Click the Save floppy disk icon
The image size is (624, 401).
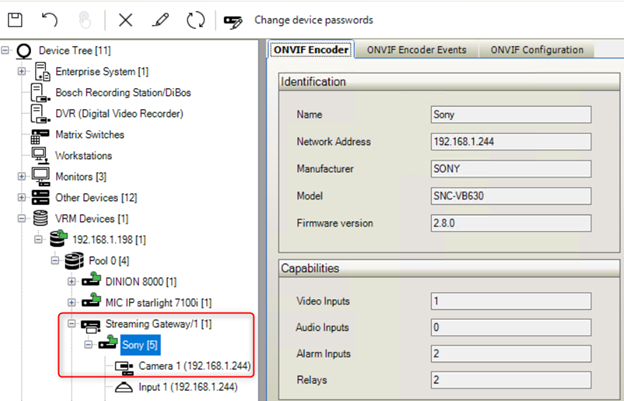pos(17,19)
